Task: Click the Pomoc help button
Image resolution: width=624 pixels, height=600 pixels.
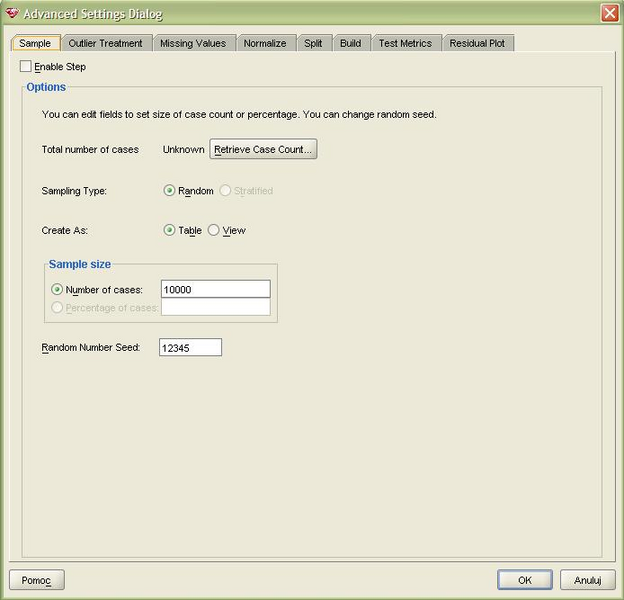Action: click(37, 580)
